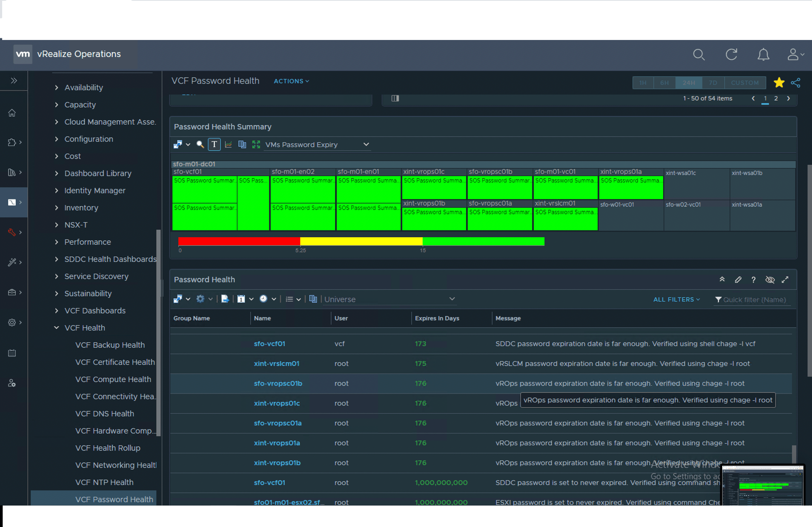Viewport: 812px width, 527px height.
Task: Click the share dashboard icon
Action: point(796,83)
